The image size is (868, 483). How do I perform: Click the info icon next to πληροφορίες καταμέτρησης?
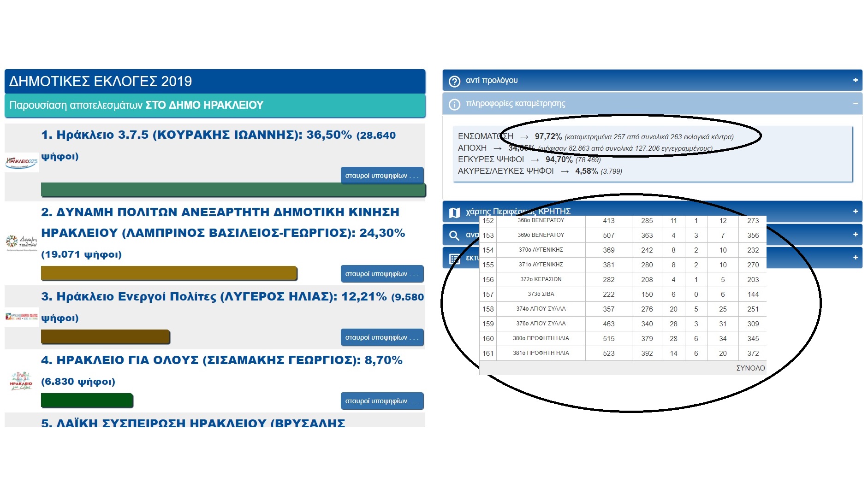click(454, 104)
